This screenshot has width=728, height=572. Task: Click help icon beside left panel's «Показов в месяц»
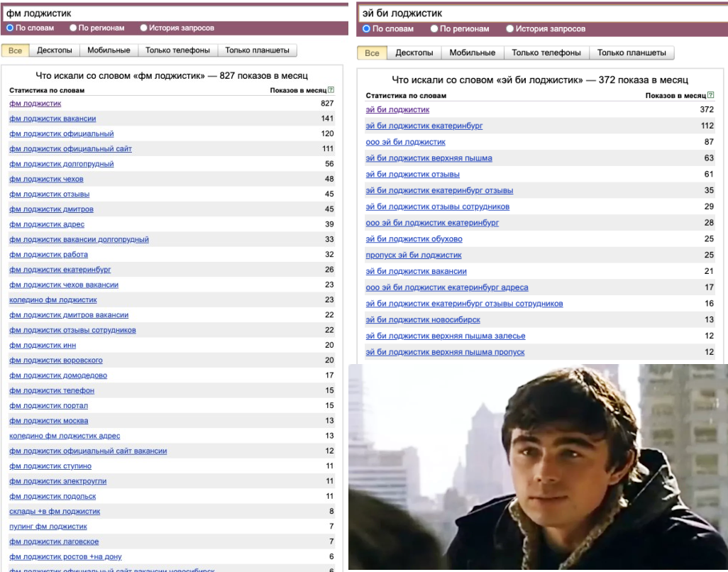331,91
